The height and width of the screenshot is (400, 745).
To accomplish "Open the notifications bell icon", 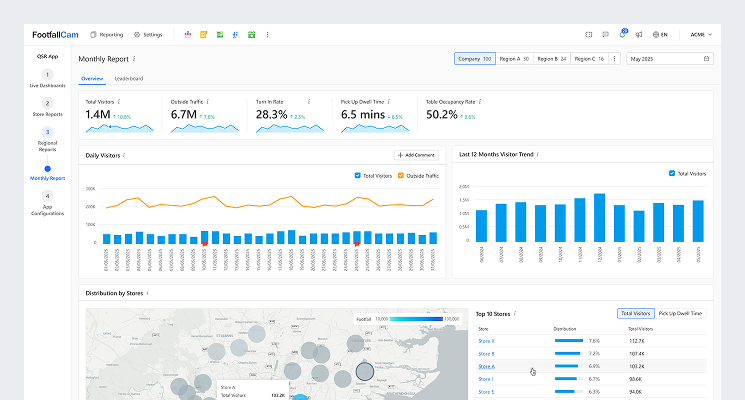I will [623, 34].
